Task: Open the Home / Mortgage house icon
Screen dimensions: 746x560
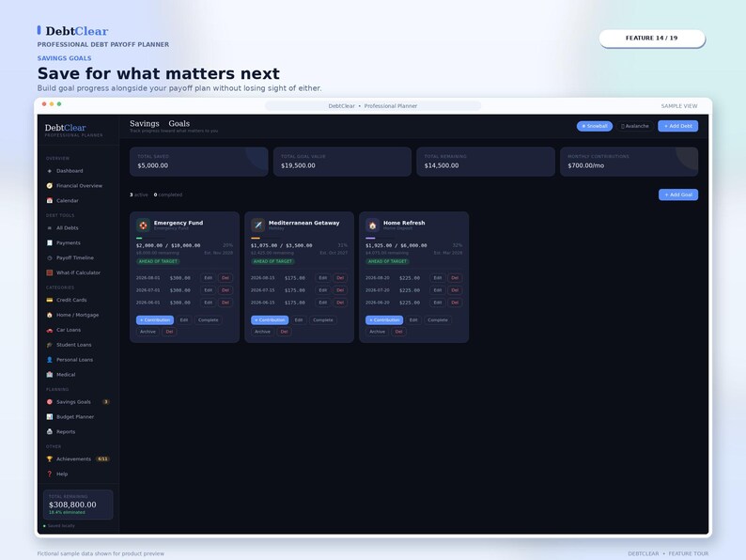Action: tap(50, 315)
